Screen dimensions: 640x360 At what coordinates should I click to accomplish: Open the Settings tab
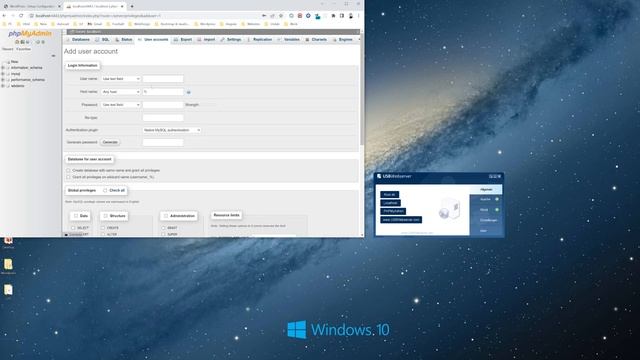coord(231,40)
